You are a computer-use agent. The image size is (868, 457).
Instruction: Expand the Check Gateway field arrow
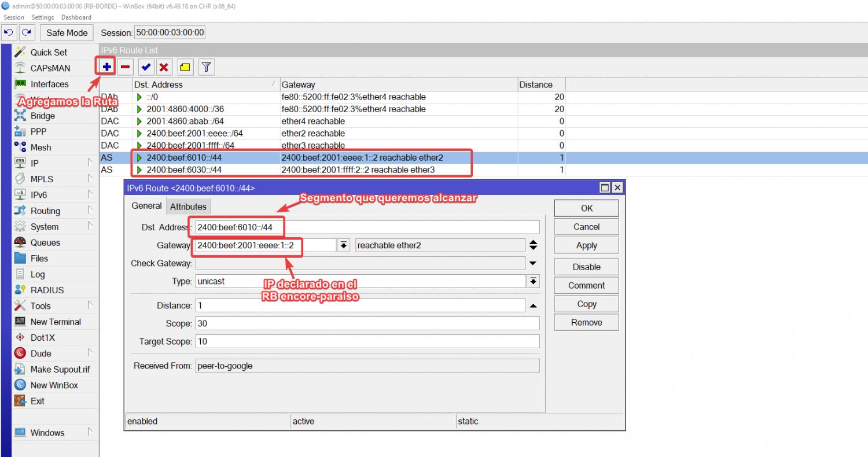[532, 264]
